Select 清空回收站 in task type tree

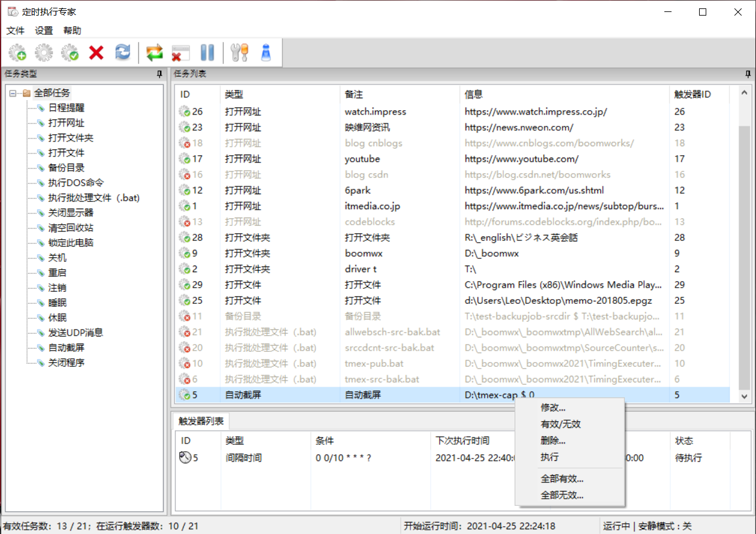point(71,228)
